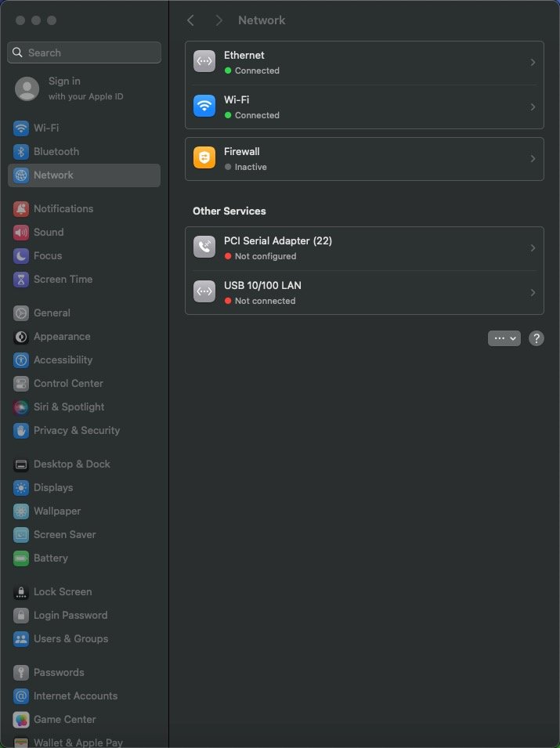The image size is (560, 748).
Task: Select the Passwords key icon
Action: [x=21, y=673]
